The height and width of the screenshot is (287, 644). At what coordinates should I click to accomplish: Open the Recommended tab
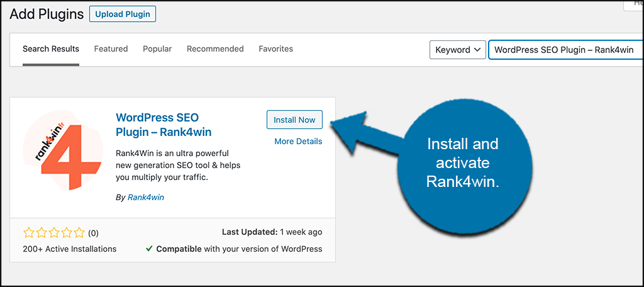coord(215,48)
